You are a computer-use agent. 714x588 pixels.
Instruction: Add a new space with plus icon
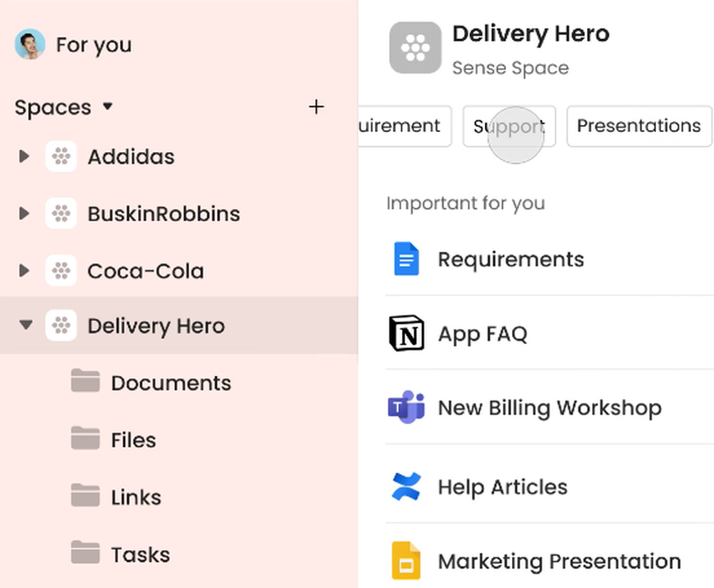pos(316,107)
